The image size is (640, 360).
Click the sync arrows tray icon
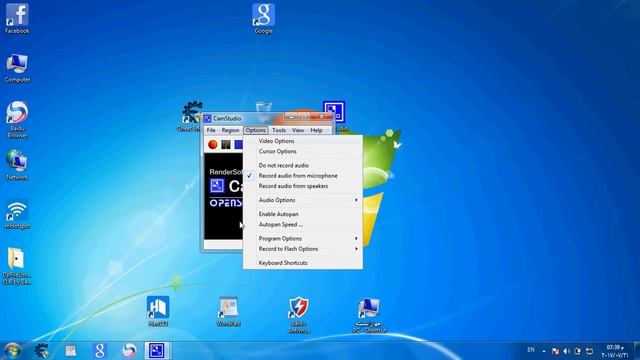589,351
